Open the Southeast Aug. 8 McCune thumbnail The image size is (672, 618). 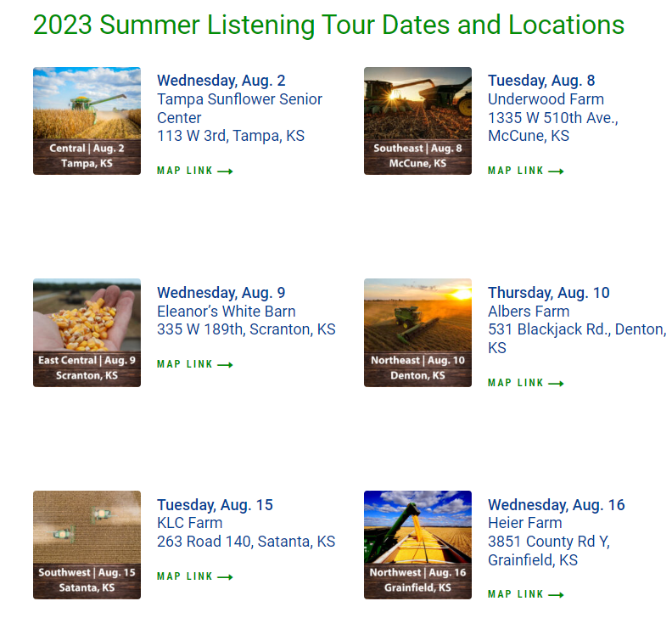(x=417, y=121)
